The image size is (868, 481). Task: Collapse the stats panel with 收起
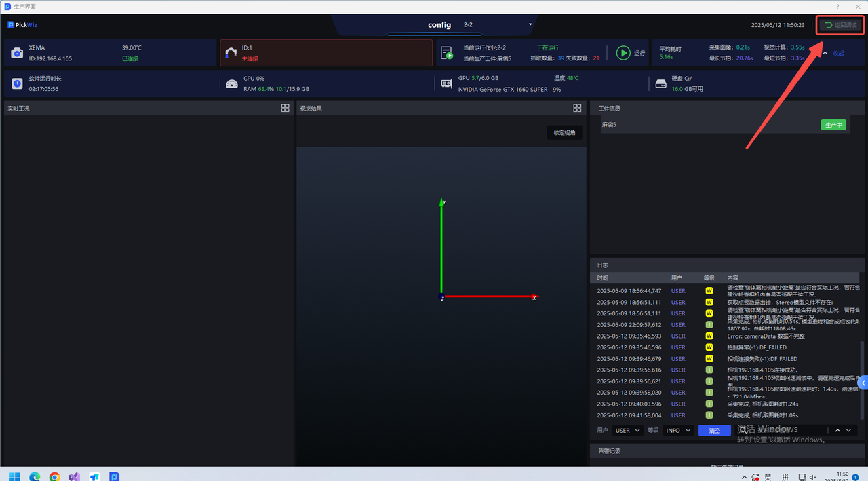(835, 53)
